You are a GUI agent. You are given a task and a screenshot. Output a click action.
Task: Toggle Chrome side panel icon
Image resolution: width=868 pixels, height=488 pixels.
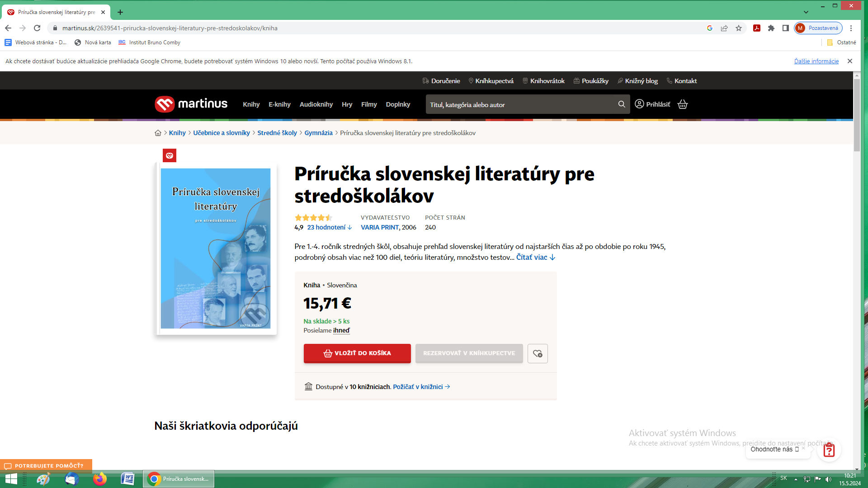[x=786, y=28]
